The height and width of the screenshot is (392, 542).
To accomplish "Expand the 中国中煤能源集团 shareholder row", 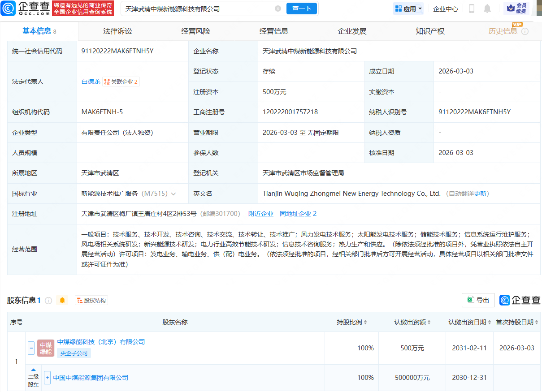I will tap(48, 378).
